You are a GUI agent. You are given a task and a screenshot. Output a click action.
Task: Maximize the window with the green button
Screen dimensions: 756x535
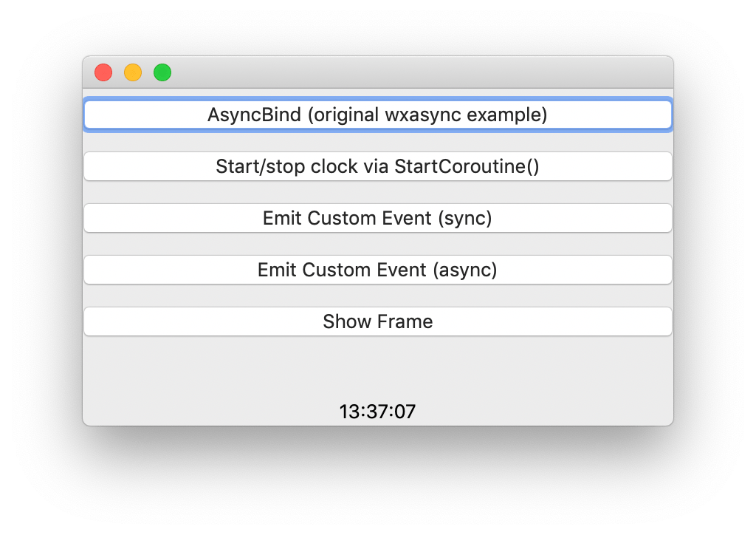coord(162,72)
